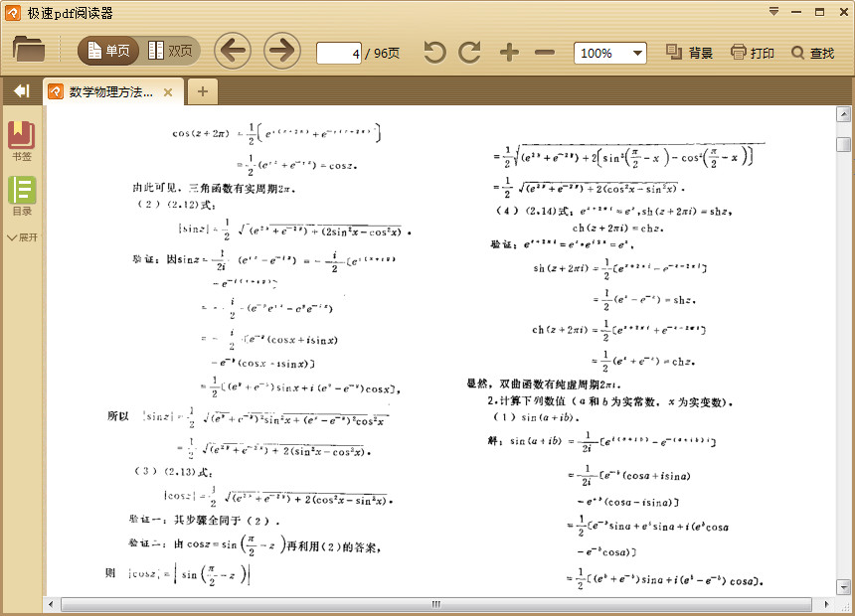Zoom in with the plus icon
Viewport: 855px width, 616px height.
(x=509, y=53)
